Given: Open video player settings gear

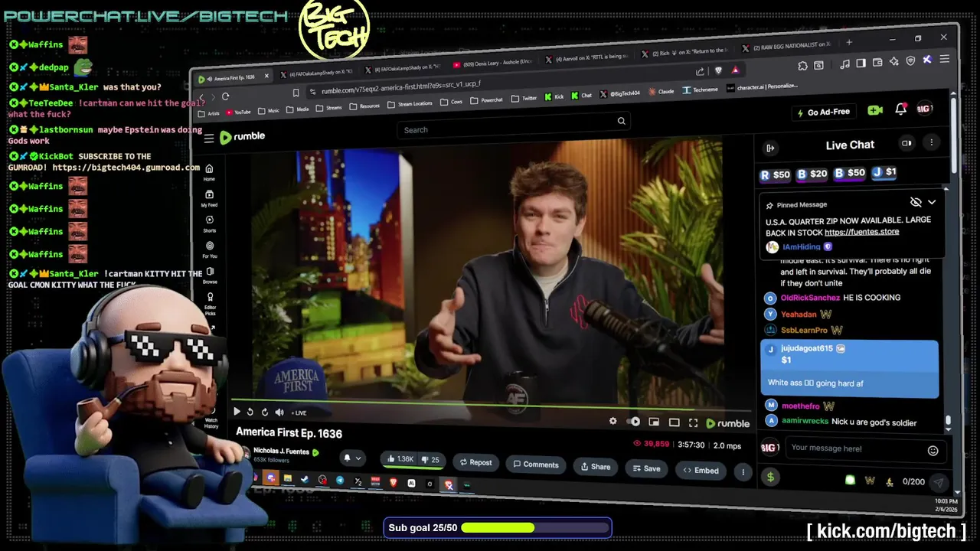Looking at the screenshot, I should coord(612,421).
